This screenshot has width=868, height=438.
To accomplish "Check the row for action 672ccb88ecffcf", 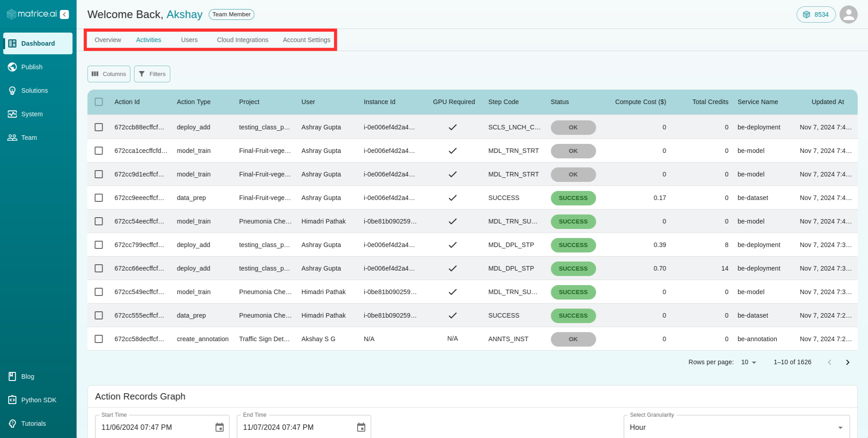I will click(x=99, y=127).
